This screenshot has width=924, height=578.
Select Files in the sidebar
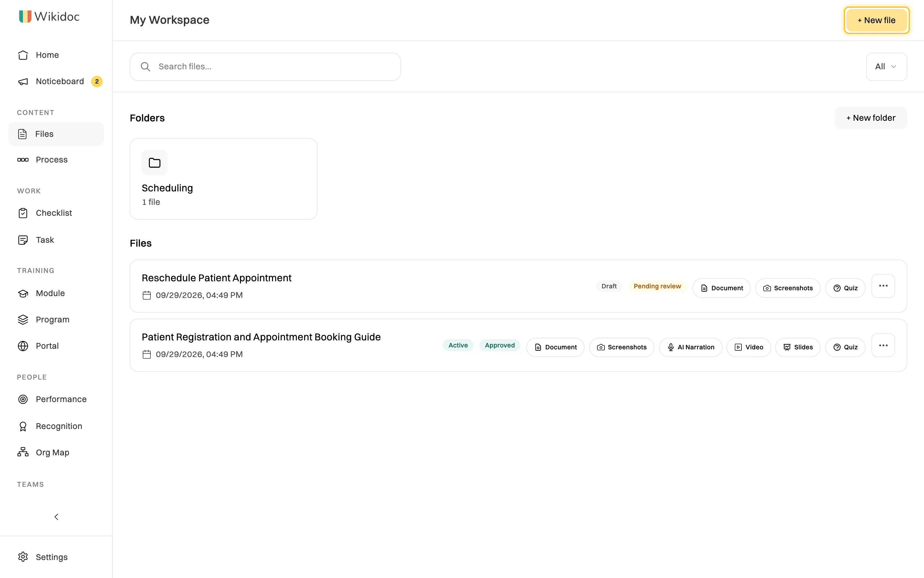(56, 134)
